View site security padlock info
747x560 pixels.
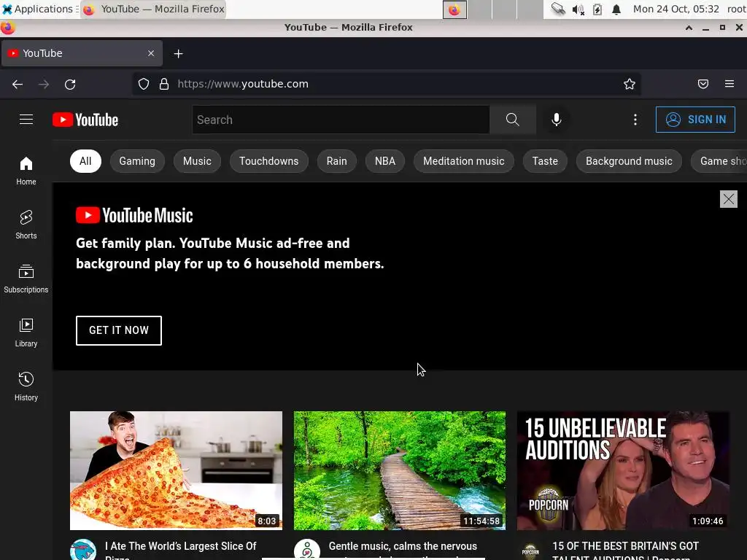(x=164, y=85)
